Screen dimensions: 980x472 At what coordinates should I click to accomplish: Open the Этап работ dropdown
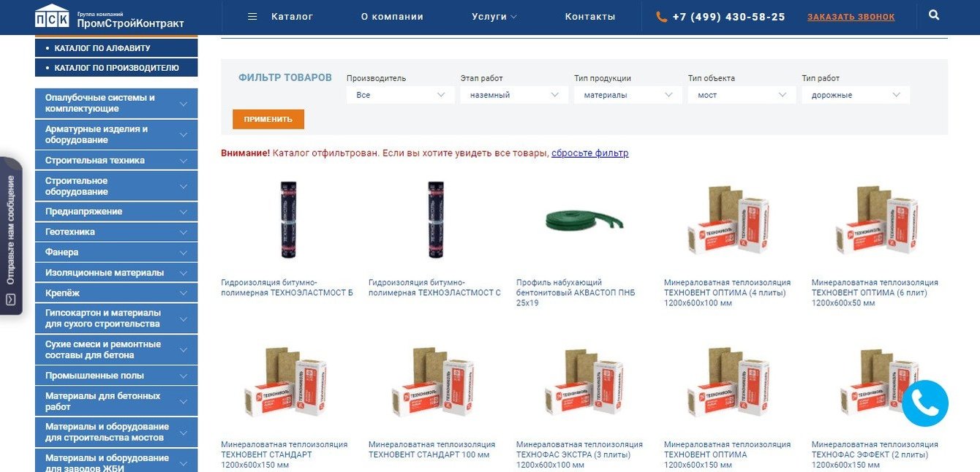(514, 95)
